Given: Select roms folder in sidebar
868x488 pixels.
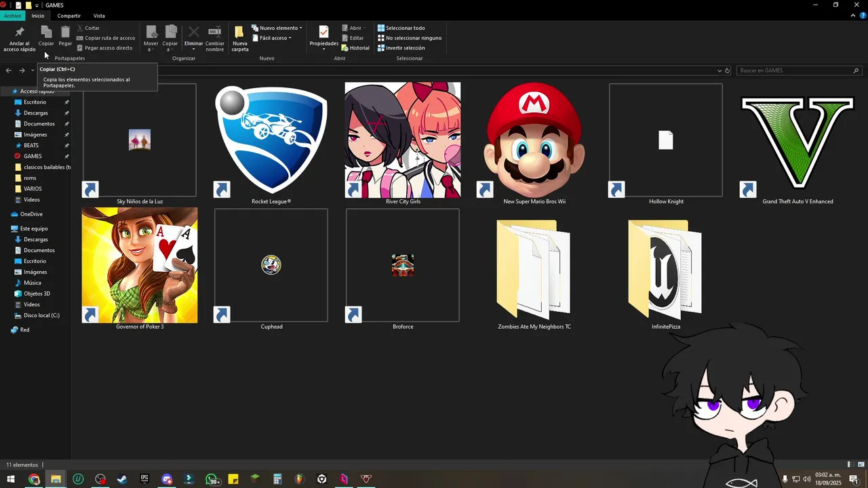Looking at the screenshot, I should (30, 178).
